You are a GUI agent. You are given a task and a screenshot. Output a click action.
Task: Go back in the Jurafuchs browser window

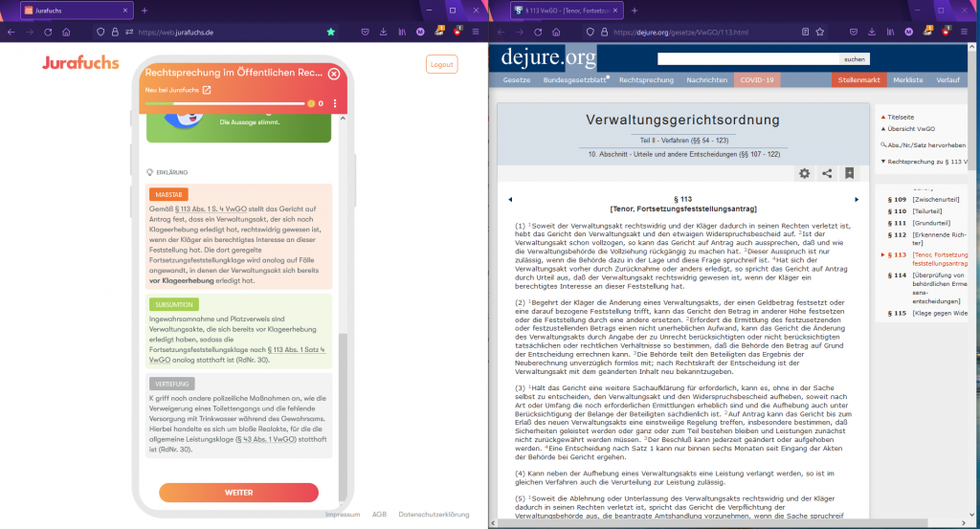coord(11,32)
